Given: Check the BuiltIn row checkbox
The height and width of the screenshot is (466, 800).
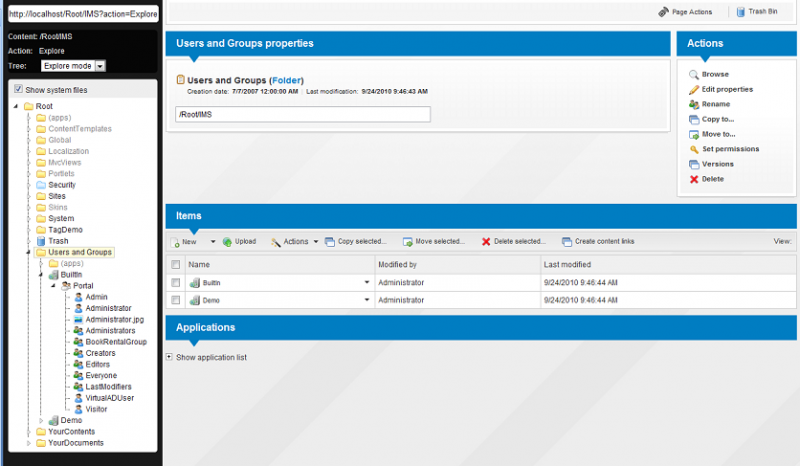Looking at the screenshot, I should (x=176, y=283).
